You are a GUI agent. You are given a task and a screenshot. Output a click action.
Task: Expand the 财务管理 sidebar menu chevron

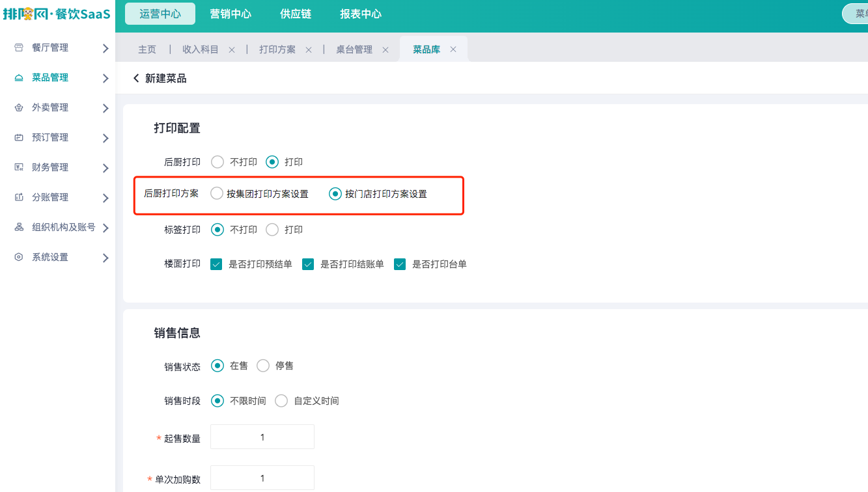105,168
